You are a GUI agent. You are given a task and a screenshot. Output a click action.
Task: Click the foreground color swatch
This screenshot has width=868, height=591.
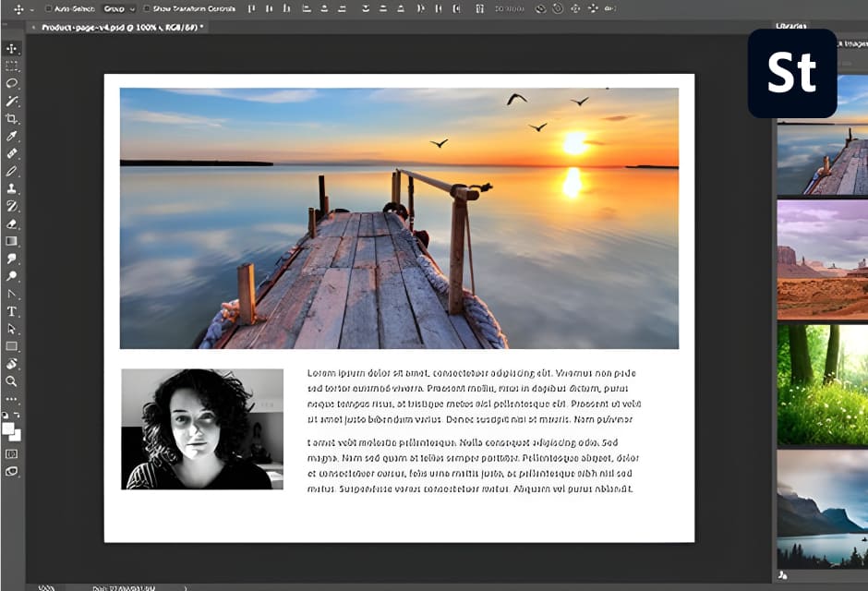[x=9, y=427]
